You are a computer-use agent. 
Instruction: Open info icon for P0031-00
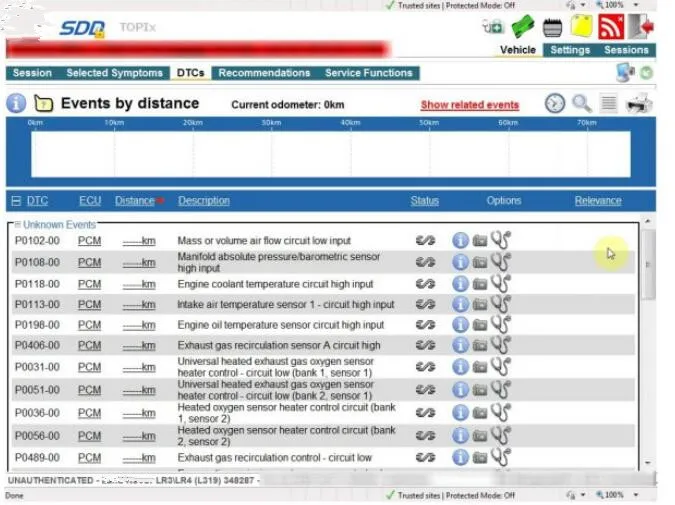click(x=460, y=367)
